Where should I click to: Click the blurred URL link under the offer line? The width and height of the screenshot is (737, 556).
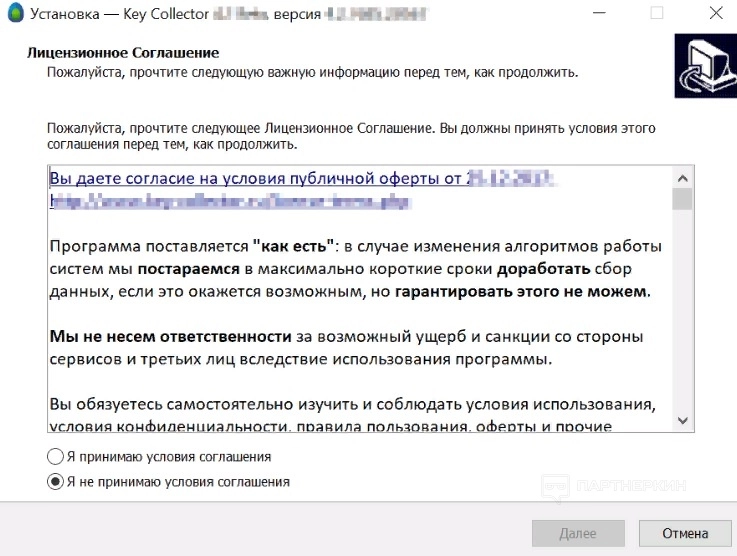[230, 201]
